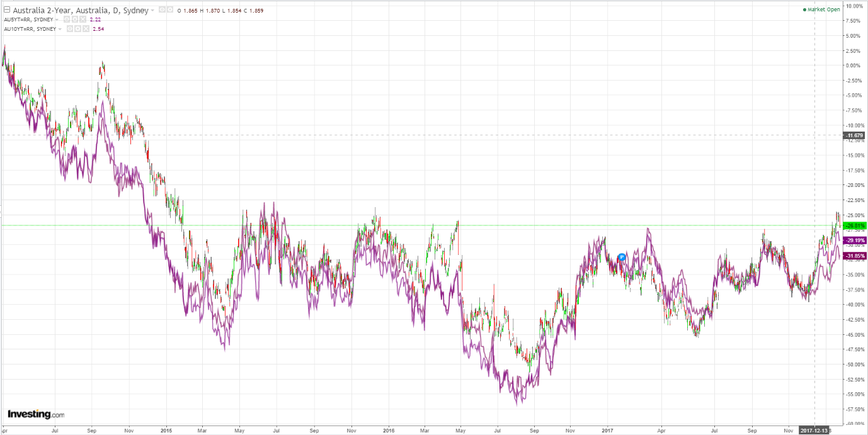
Task: Click the purple -31.85% price label
Action: pyautogui.click(x=855, y=256)
